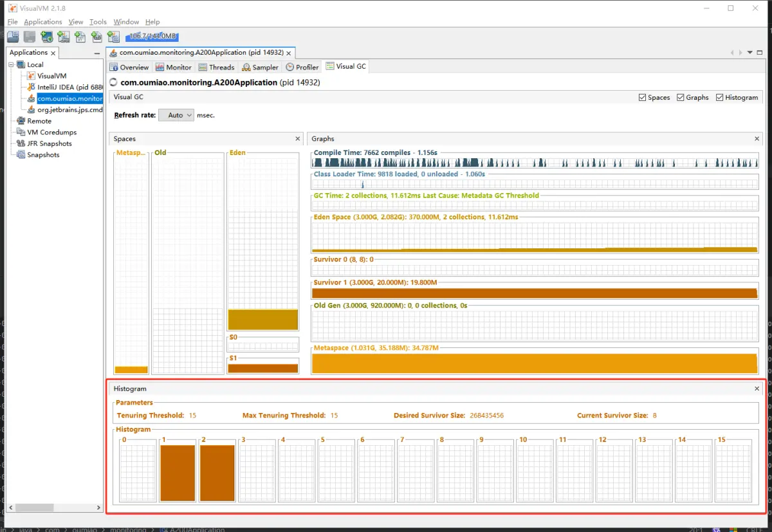Viewport: 772px width, 532px height.
Task: Open the document tab list dropdown arrow
Action: (x=750, y=53)
